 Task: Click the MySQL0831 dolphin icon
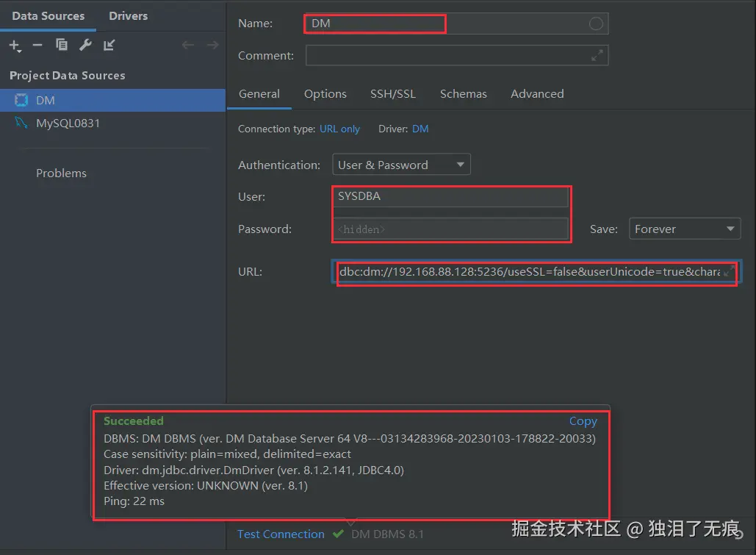[x=21, y=123]
